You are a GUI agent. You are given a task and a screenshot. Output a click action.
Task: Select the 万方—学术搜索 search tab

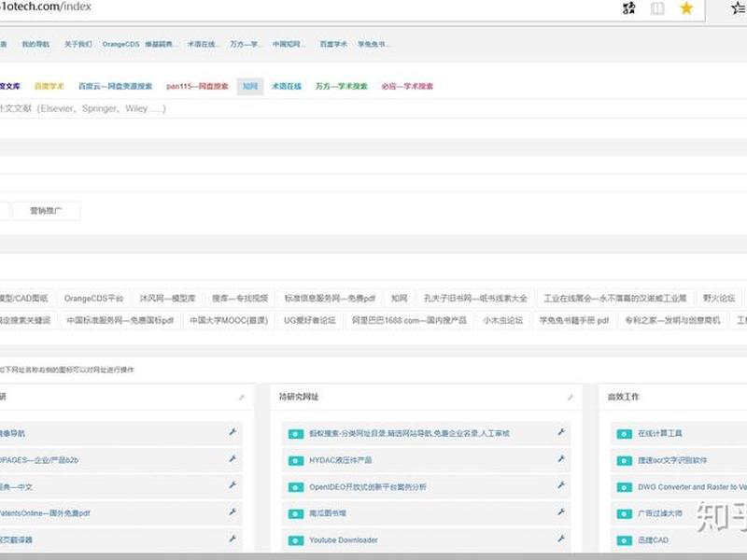click(x=342, y=86)
